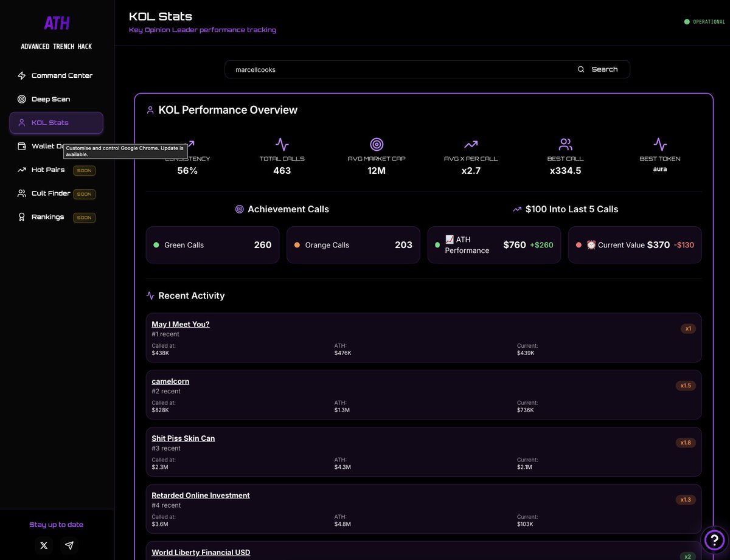
Task: Click the x2 multiplier badge
Action: coord(687,556)
